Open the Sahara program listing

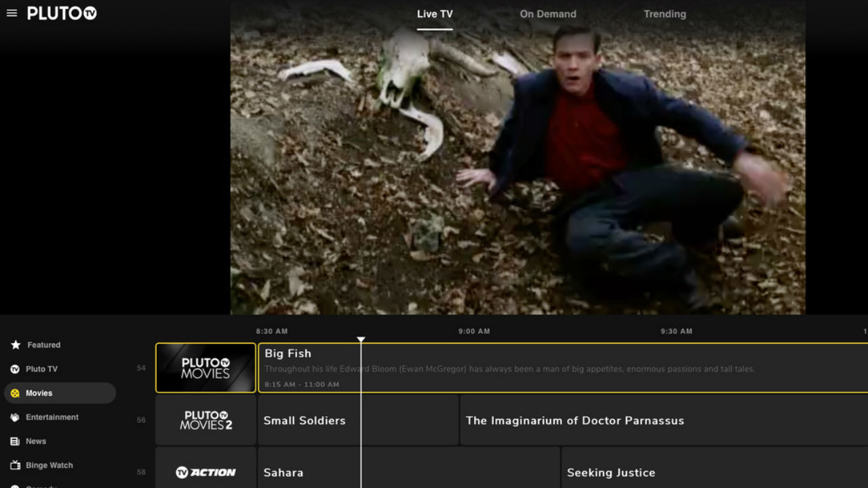(408, 468)
